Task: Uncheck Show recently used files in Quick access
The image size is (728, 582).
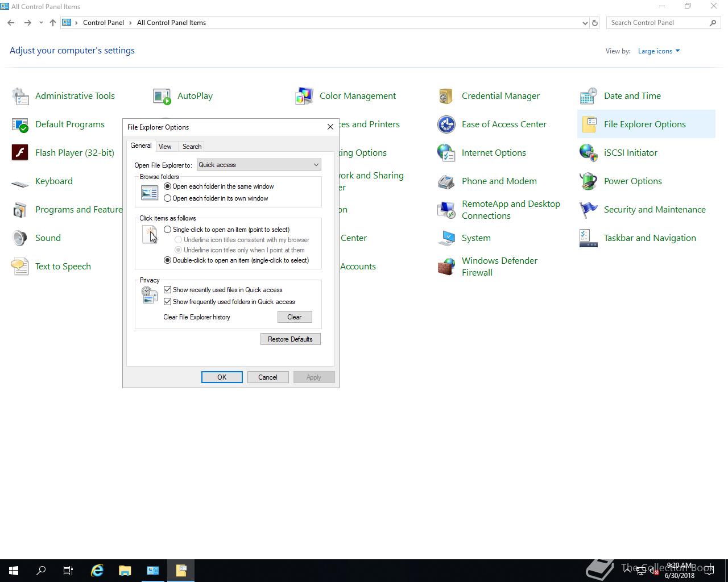Action: click(168, 290)
